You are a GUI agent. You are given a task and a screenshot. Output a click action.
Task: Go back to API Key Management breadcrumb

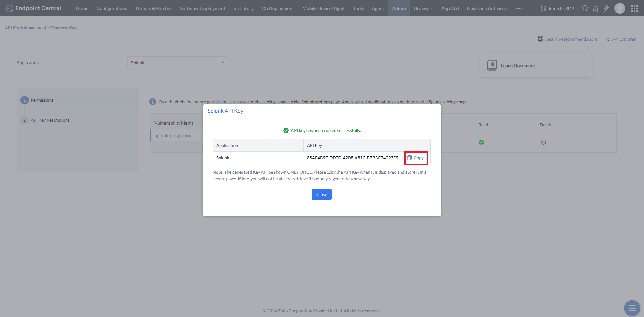pos(25,28)
